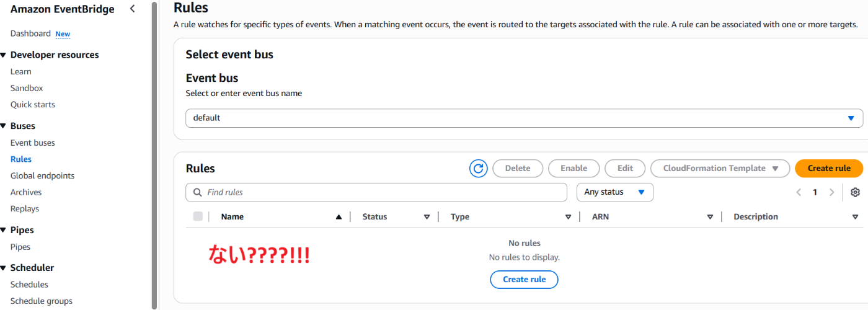The height and width of the screenshot is (310, 868).
Task: Click the Type column header
Action: click(460, 217)
